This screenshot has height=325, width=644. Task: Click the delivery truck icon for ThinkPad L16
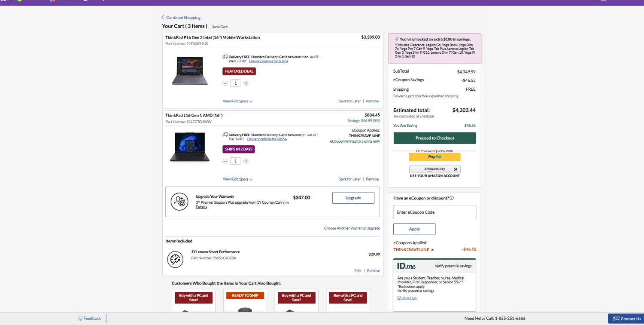225,135
